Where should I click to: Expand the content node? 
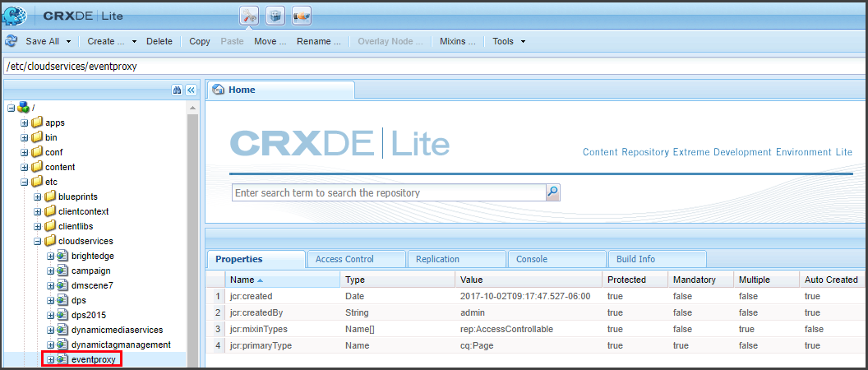(x=25, y=167)
